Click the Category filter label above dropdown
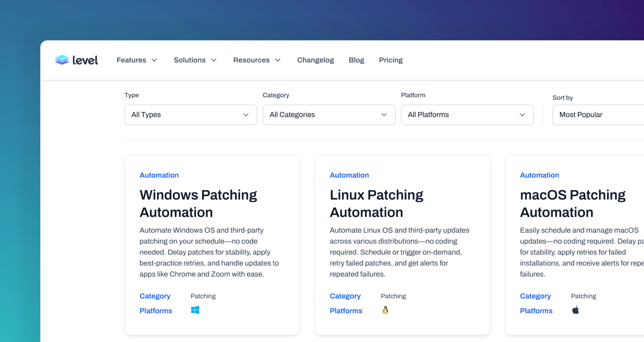644x342 pixels. coord(276,95)
